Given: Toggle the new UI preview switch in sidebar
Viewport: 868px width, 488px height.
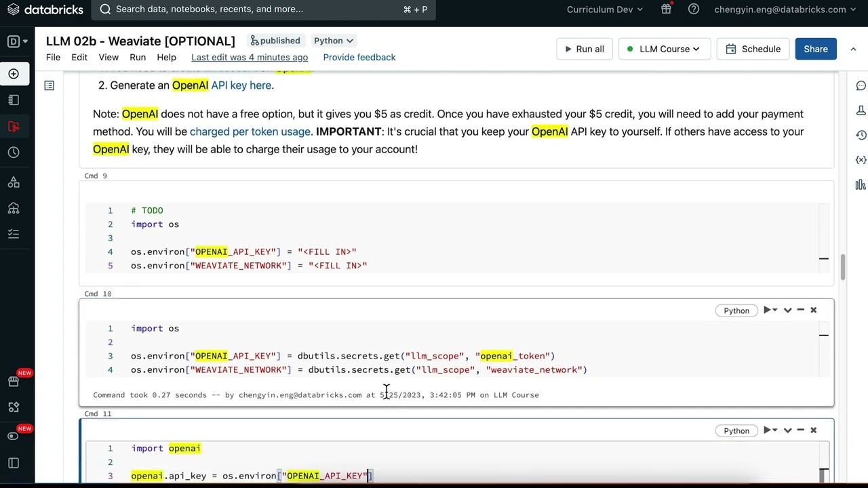Looking at the screenshot, I should [14, 436].
